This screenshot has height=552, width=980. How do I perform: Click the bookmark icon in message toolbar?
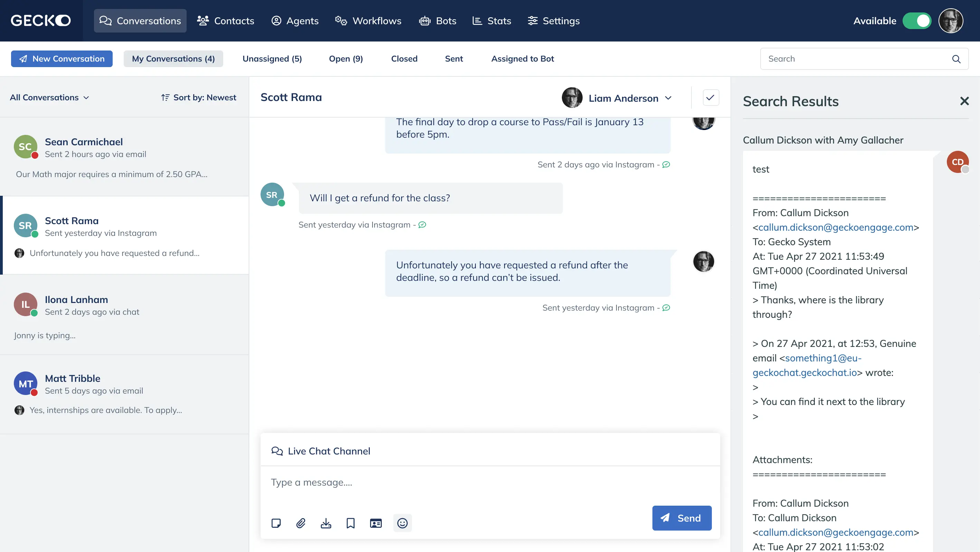pos(350,523)
